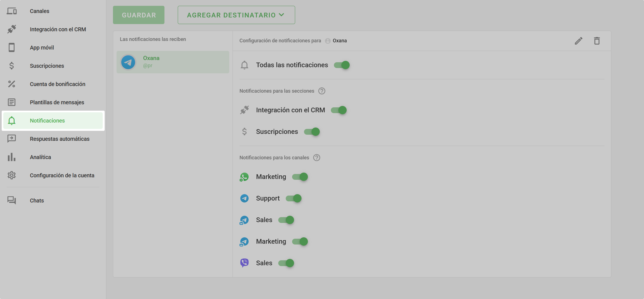Click the Cuenta de bonificación percent icon
This screenshot has height=299, width=644.
(x=12, y=84)
